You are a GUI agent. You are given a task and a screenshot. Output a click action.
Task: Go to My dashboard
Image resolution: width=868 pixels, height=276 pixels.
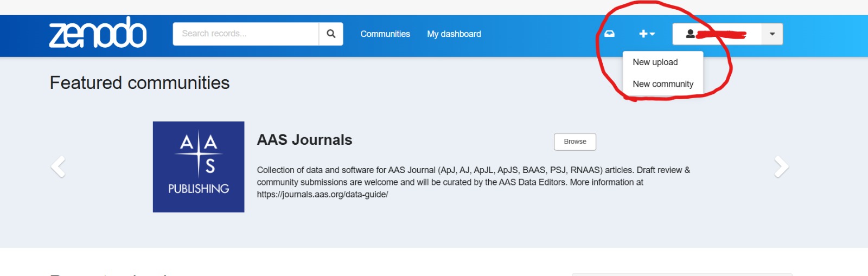(454, 34)
